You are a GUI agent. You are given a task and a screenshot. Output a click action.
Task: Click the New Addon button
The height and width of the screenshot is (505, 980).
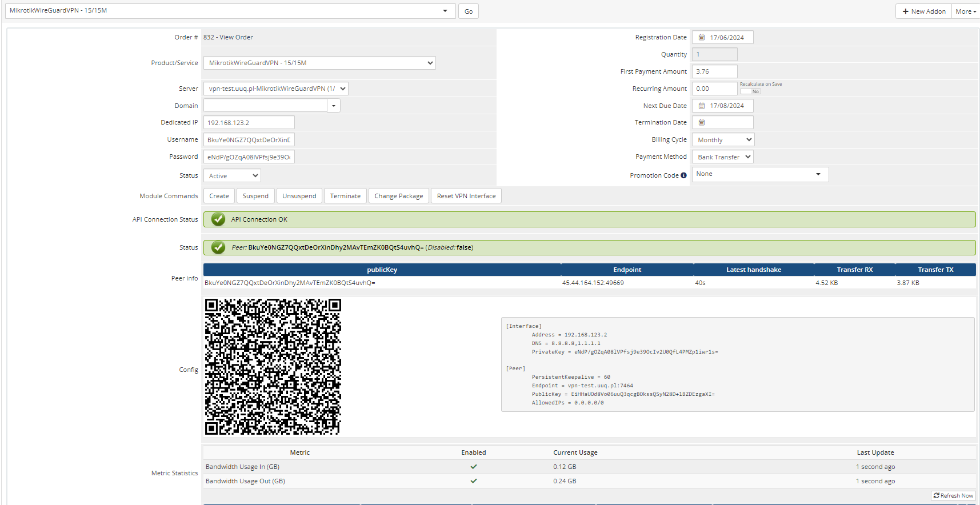pos(923,11)
